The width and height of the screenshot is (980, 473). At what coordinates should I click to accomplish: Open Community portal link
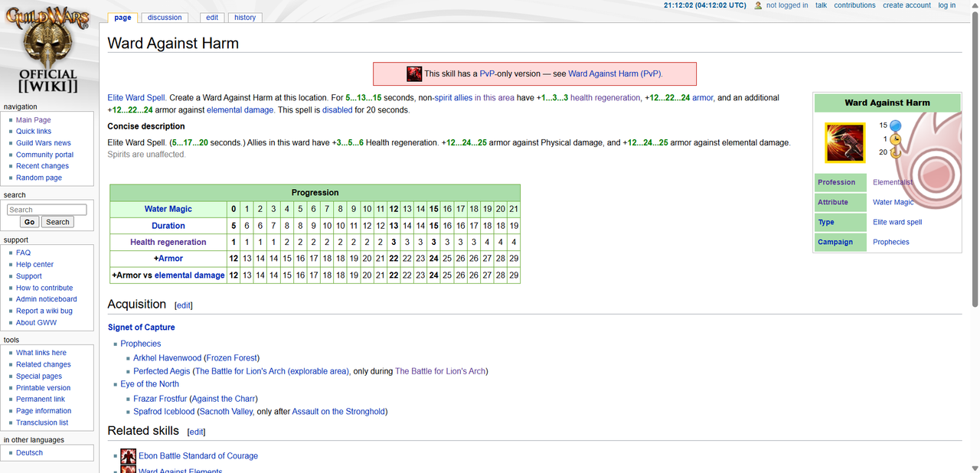point(45,155)
